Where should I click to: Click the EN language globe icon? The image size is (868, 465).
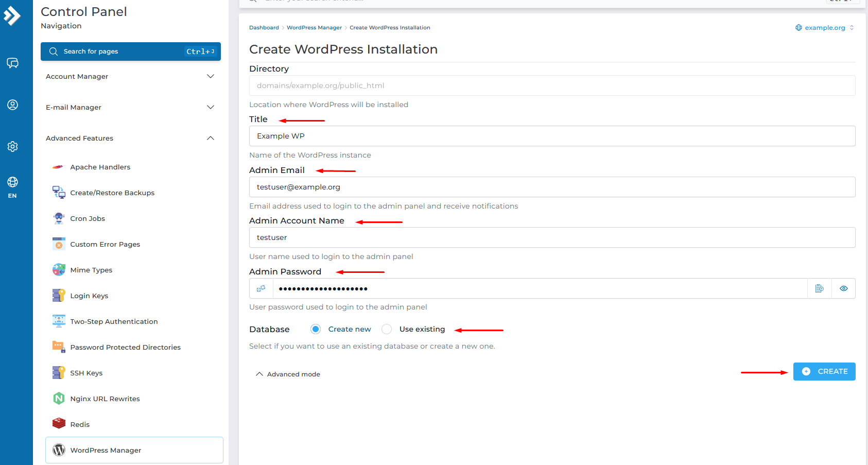(x=12, y=187)
